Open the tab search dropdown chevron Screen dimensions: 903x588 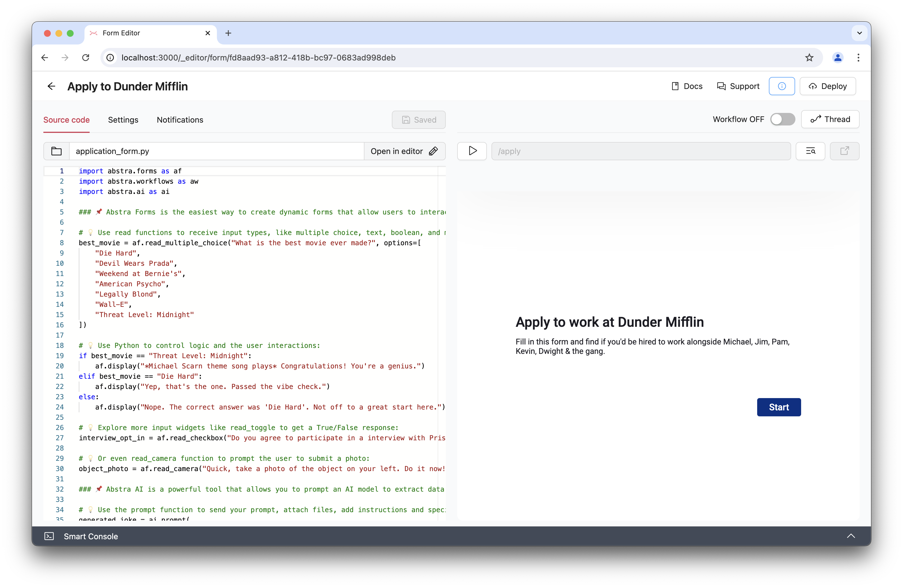pos(859,33)
